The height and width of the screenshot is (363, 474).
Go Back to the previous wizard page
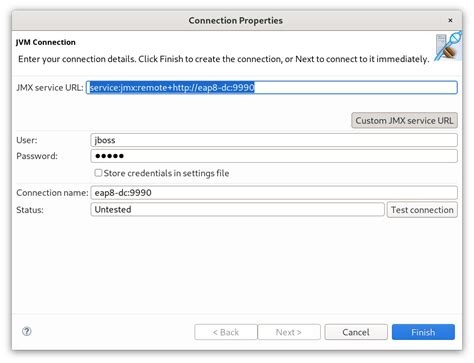226,332
